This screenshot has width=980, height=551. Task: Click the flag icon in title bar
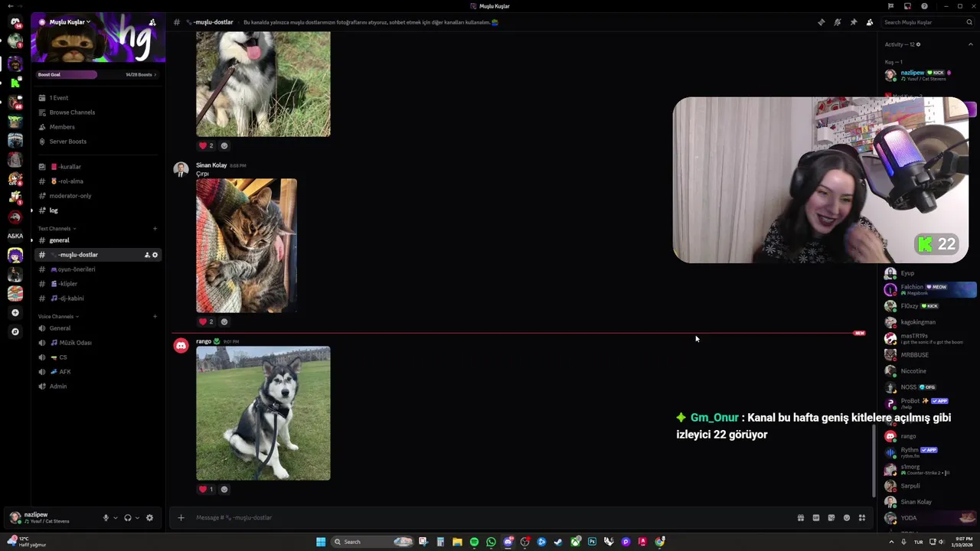tap(890, 6)
